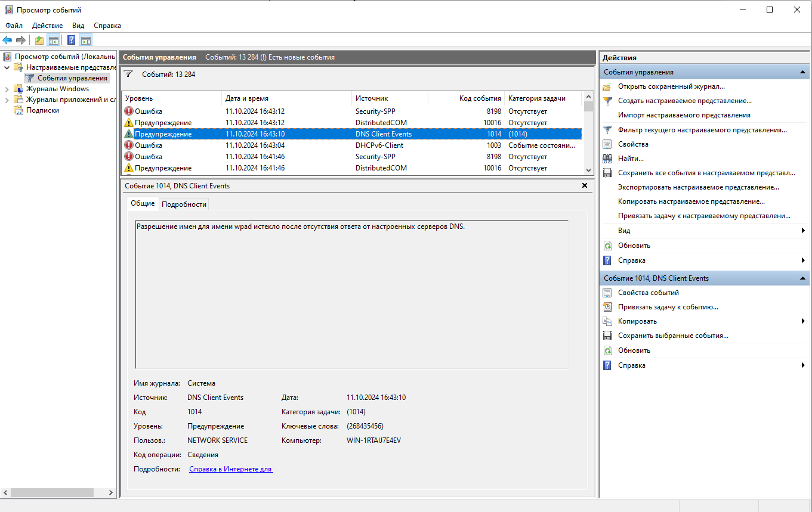Close the event 1014 preview pane
The width and height of the screenshot is (812, 512).
(585, 185)
